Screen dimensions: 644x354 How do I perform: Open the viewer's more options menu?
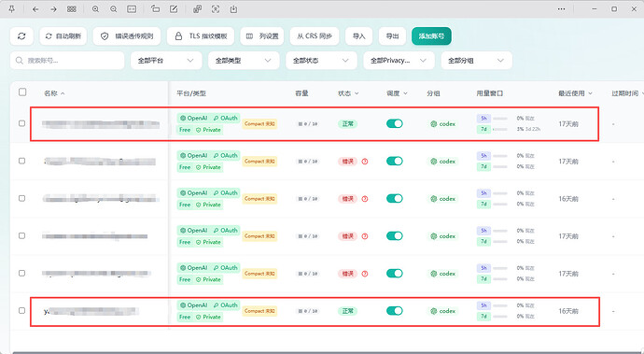pos(561,9)
